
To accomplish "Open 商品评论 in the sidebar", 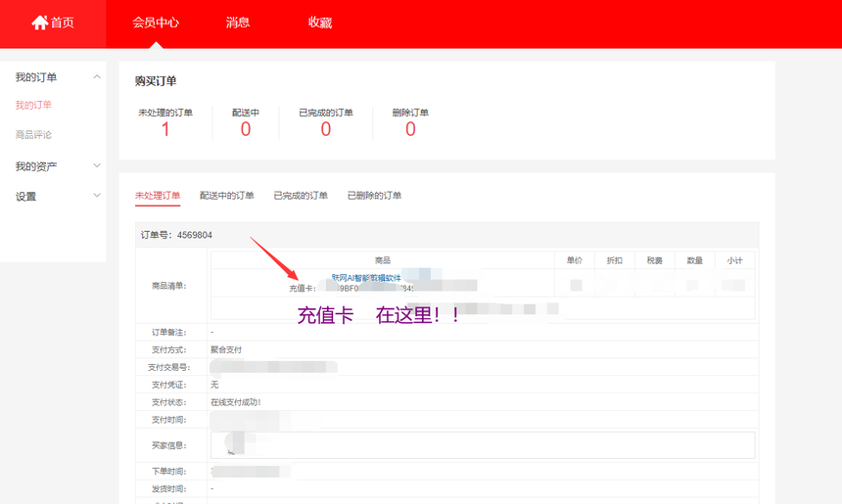I will coord(33,134).
